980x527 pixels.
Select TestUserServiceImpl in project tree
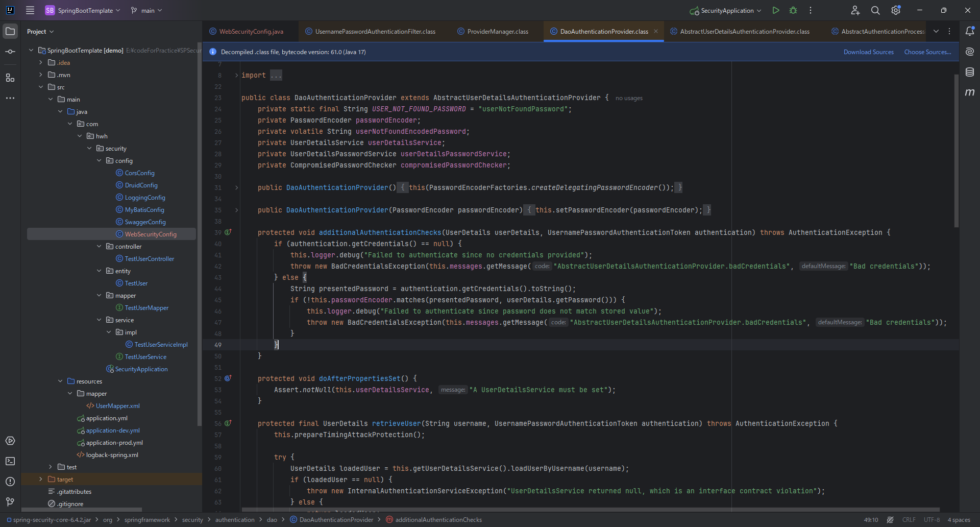pos(156,345)
